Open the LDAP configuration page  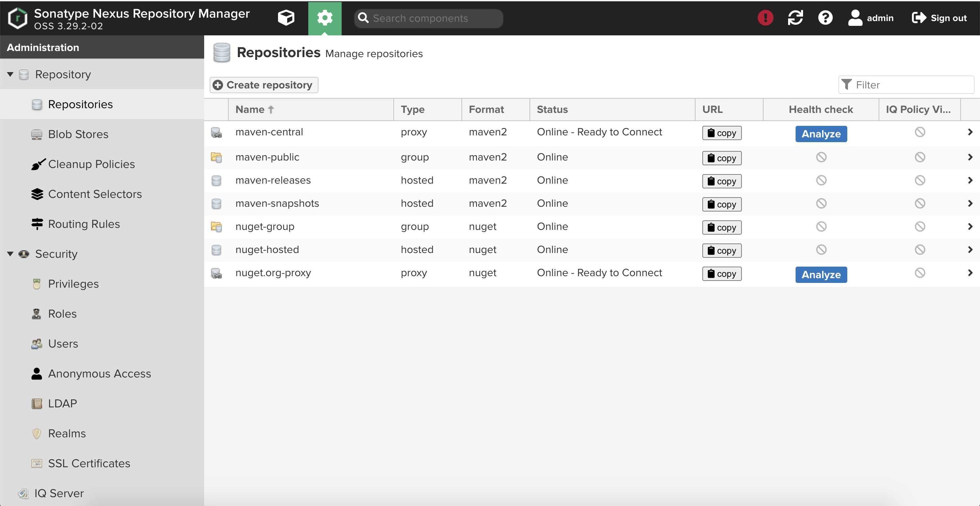point(62,403)
